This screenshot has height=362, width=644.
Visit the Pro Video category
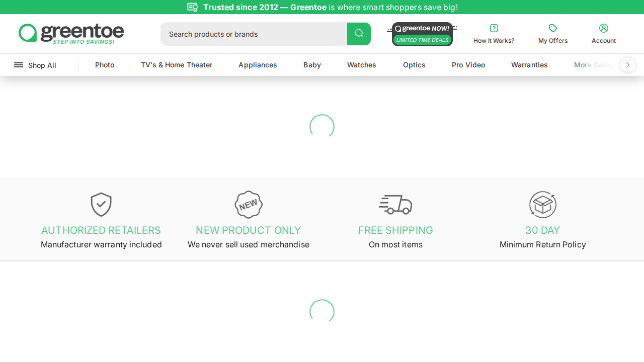468,65
